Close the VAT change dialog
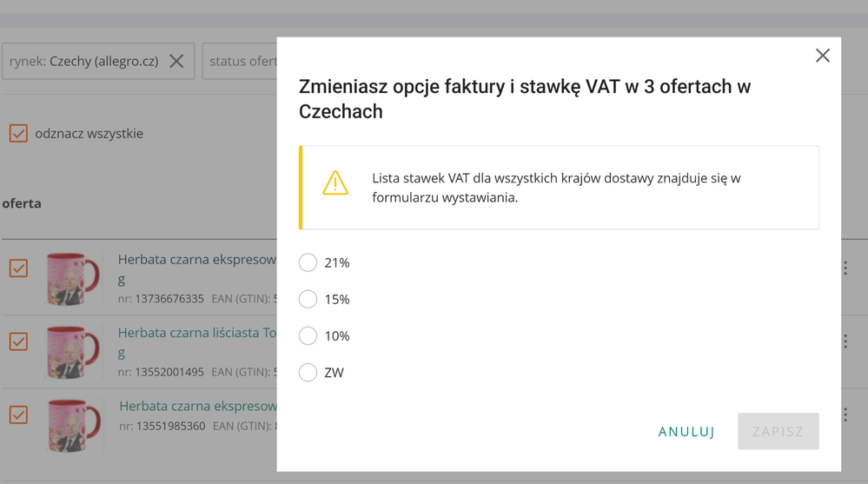This screenshot has width=868, height=484. 822,56
